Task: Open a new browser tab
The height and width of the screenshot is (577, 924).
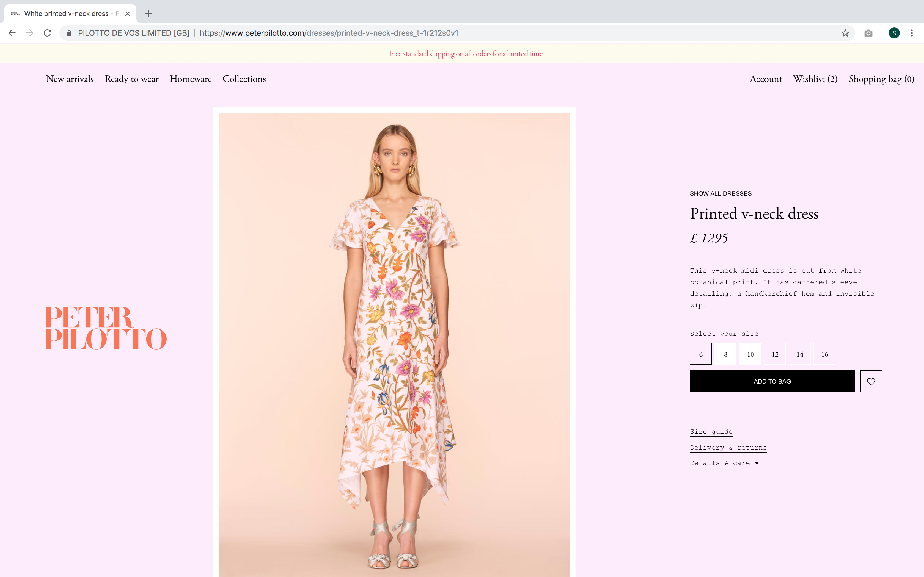Action: tap(148, 14)
